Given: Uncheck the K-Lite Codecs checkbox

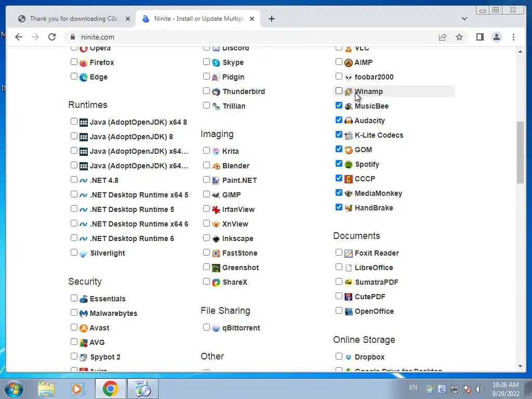Looking at the screenshot, I should point(339,135).
